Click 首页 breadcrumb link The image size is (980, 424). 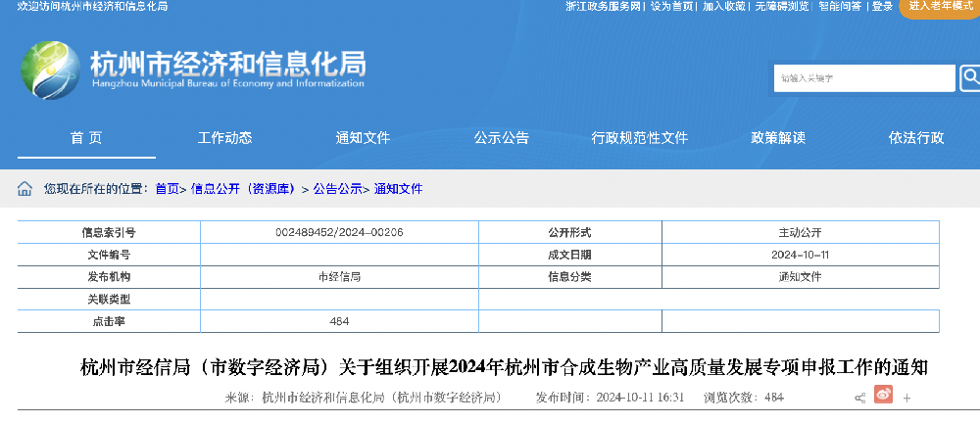point(168,189)
